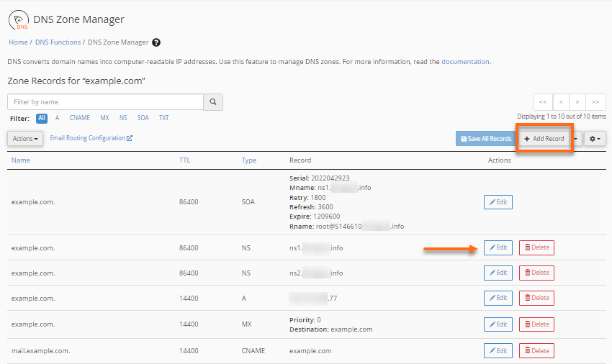Screen dimensions: 612x364
Task: Show only SOA records filter
Action: [x=143, y=118]
